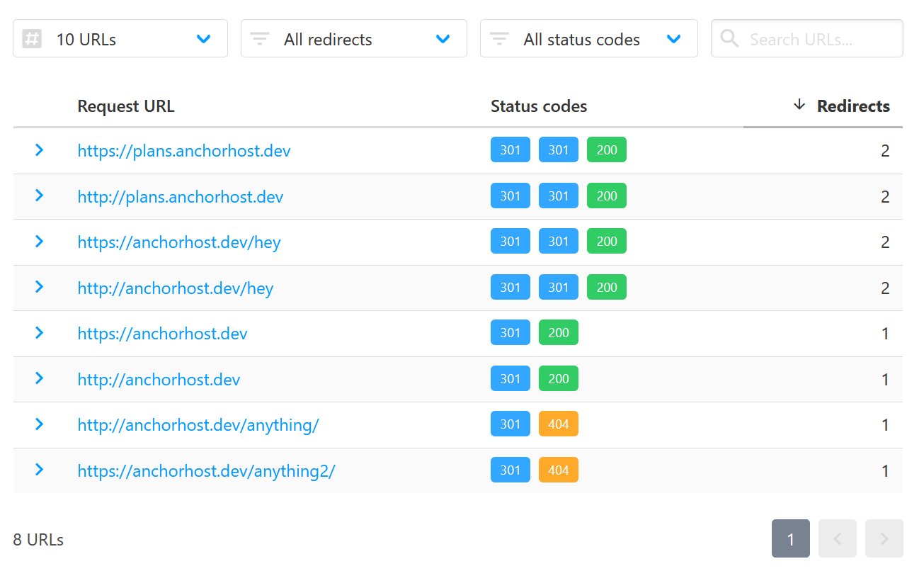
Task: Click the hash icon beside 10 URLs
Action: tap(32, 38)
